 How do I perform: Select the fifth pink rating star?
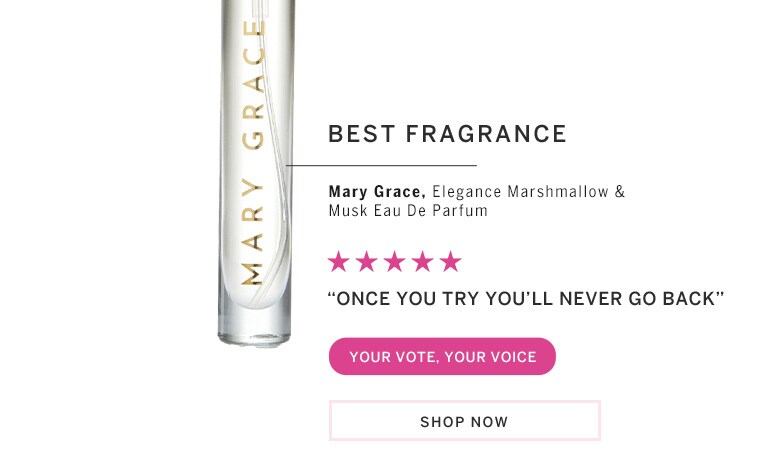point(450,262)
